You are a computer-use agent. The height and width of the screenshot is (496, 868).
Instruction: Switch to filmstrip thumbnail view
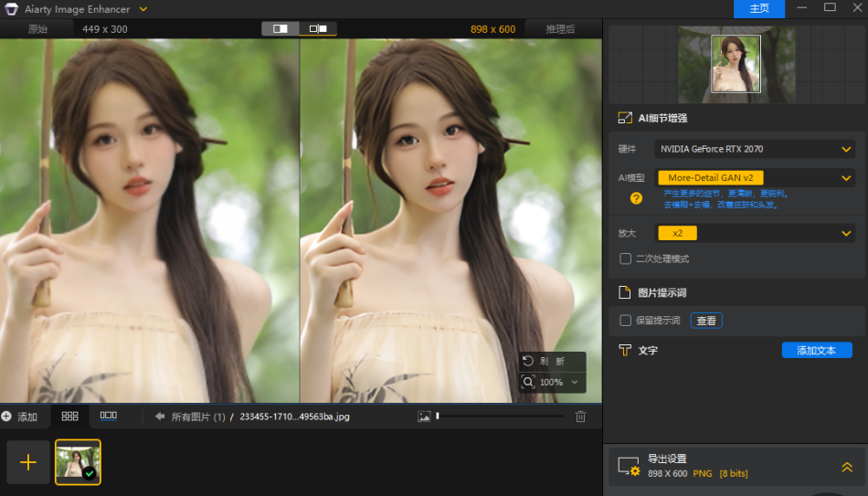click(108, 416)
